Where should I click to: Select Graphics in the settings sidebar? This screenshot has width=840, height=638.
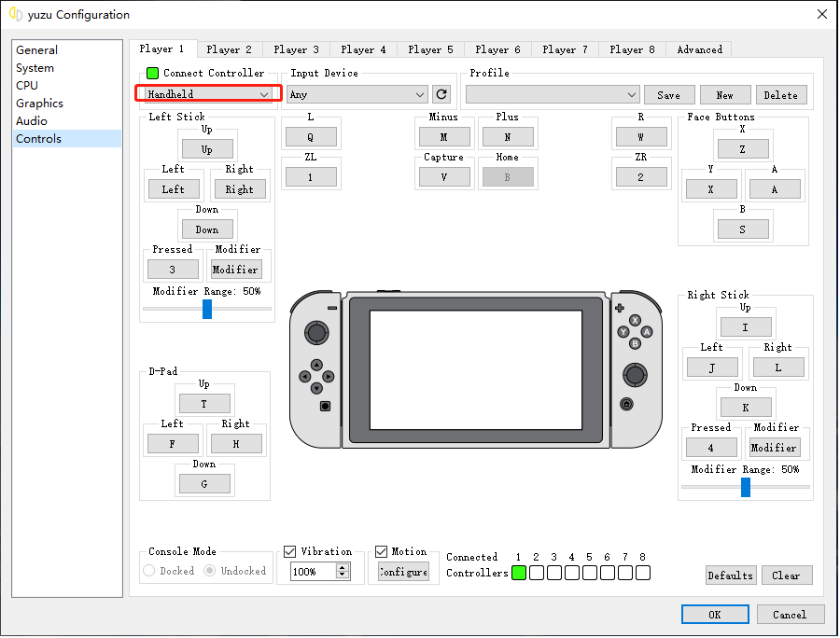point(39,104)
